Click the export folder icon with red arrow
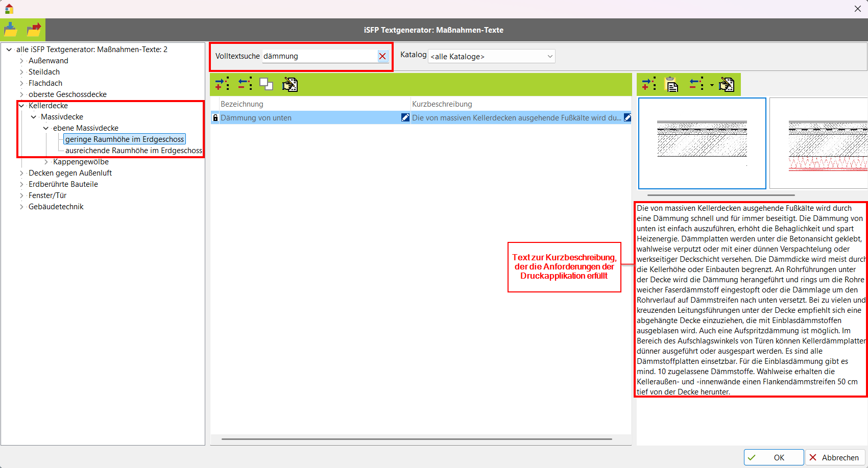This screenshot has width=868, height=468. coord(34,30)
